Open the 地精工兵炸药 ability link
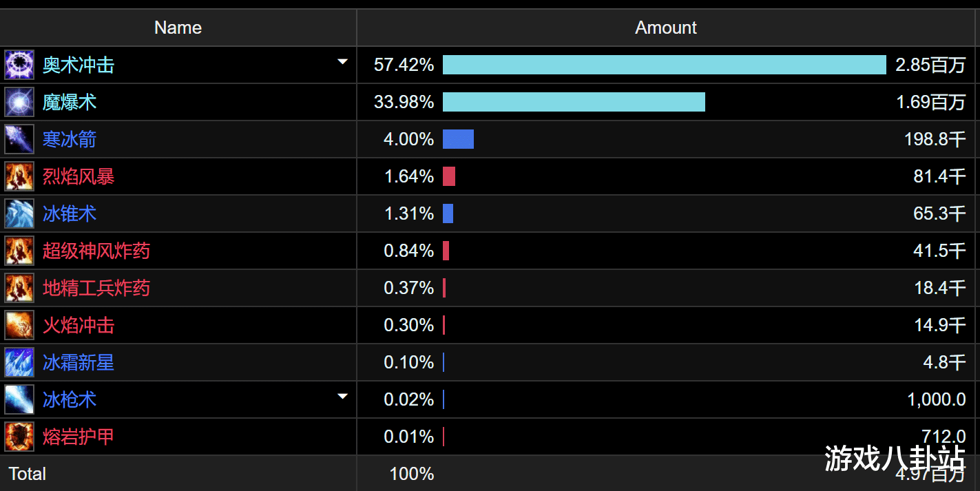 [96, 288]
